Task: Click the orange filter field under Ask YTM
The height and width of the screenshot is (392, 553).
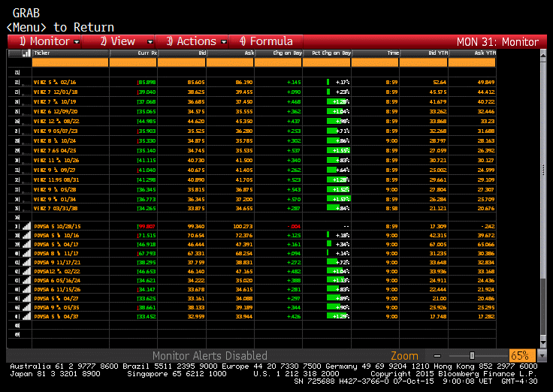Action: pos(472,62)
